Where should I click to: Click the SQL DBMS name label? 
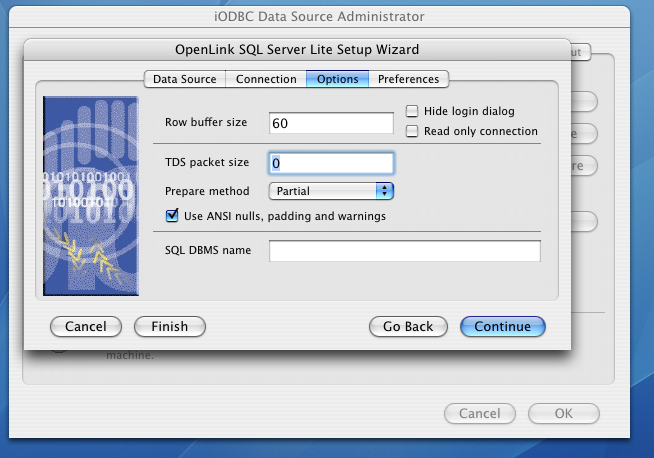tap(208, 250)
